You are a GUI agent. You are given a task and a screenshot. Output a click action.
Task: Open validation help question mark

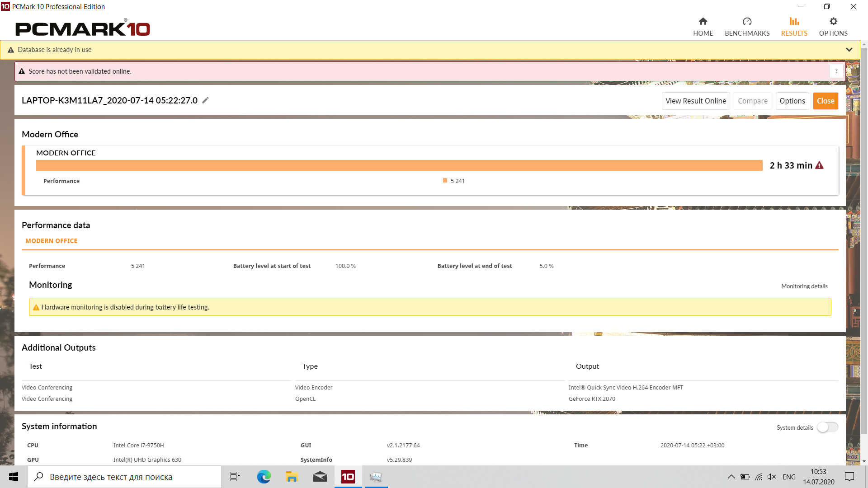click(x=836, y=71)
